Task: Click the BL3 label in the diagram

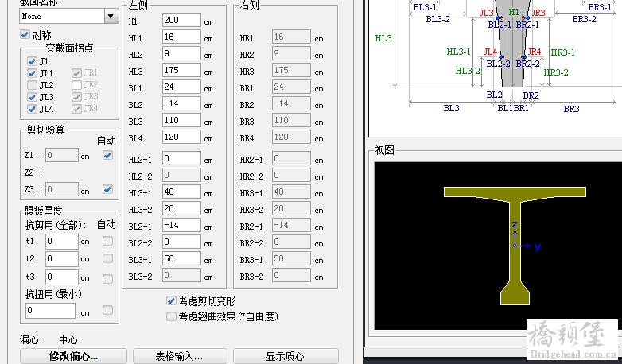Action: [452, 108]
